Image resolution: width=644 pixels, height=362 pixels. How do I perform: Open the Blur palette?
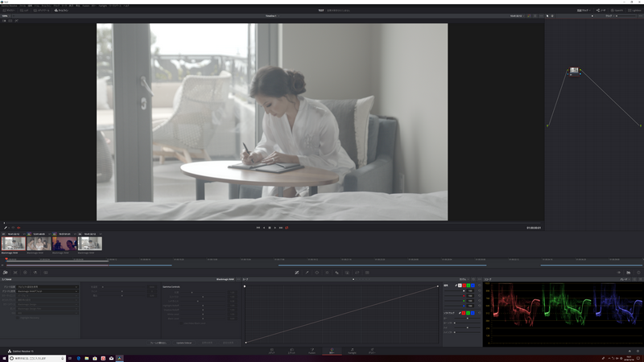point(336,273)
